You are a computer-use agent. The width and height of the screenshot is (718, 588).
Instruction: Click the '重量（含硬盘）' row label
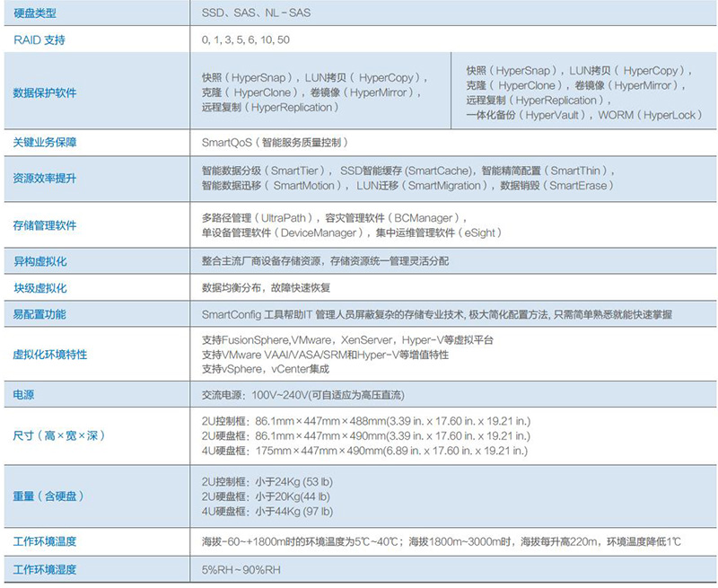[48, 496]
